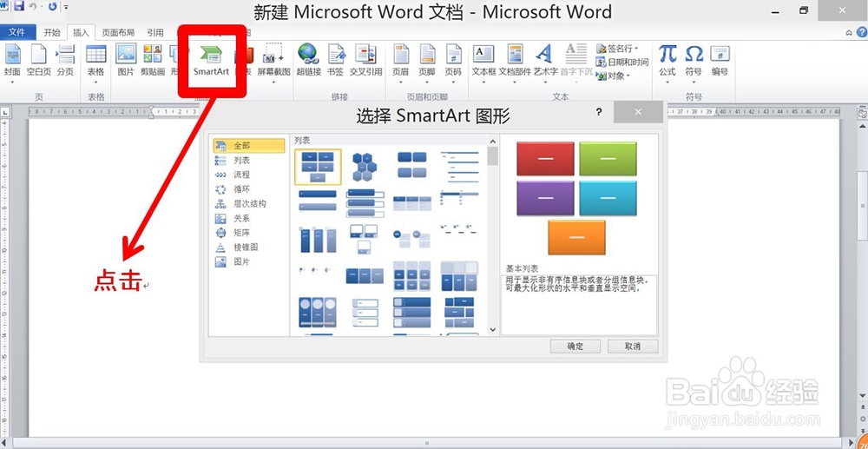
Task: Insert a text box (文本框)
Action: (483, 63)
